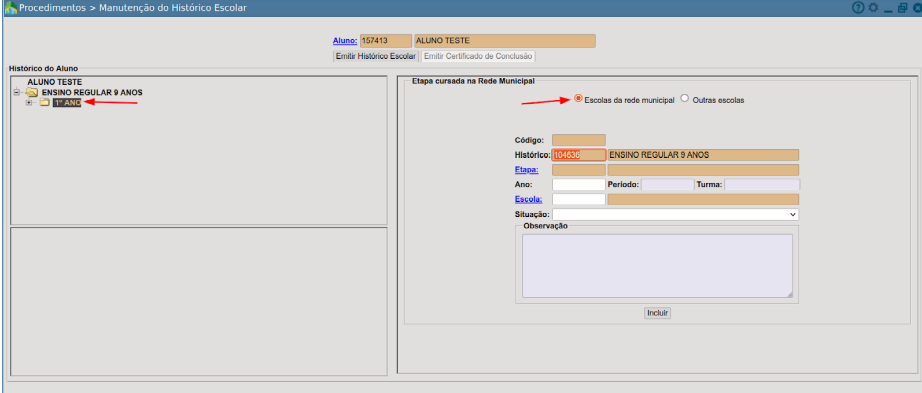The image size is (922, 393).
Task: Click the ALUNO TESTE tree root
Action: [x=55, y=82]
